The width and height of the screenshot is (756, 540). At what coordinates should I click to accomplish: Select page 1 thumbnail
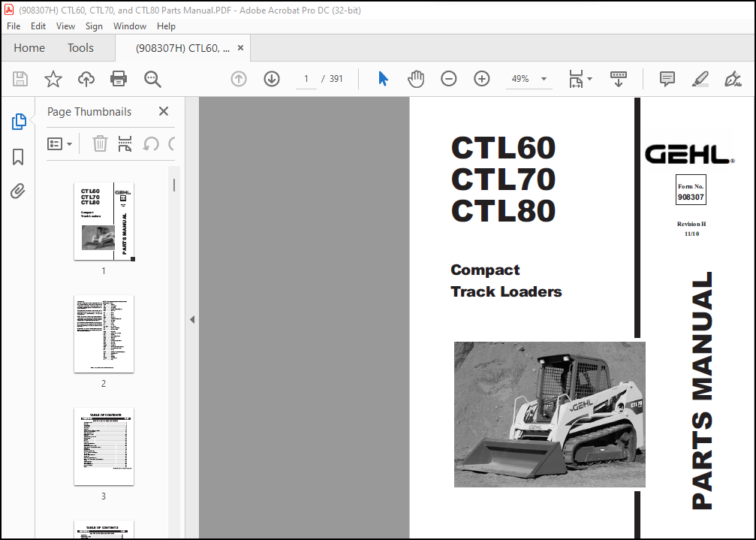click(x=104, y=222)
